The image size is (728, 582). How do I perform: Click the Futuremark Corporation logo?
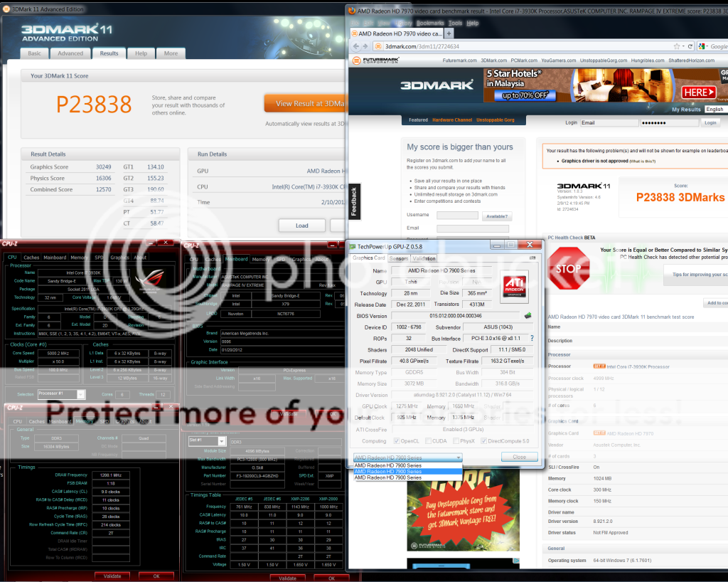[x=375, y=60]
